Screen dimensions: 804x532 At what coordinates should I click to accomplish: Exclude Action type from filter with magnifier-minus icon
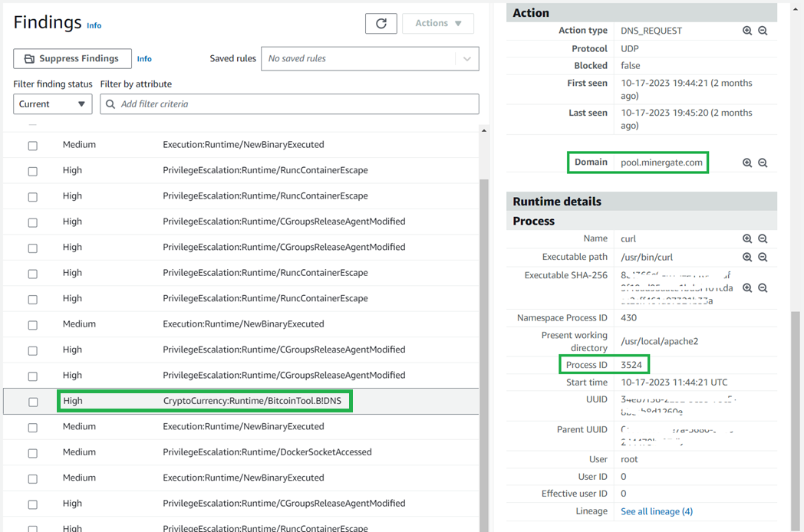[763, 31]
